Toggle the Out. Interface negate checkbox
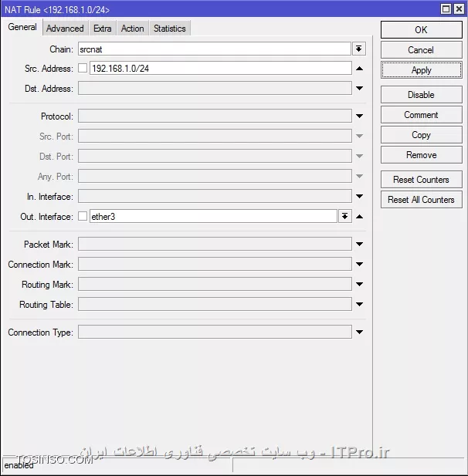This screenshot has width=468, height=476. (x=83, y=217)
